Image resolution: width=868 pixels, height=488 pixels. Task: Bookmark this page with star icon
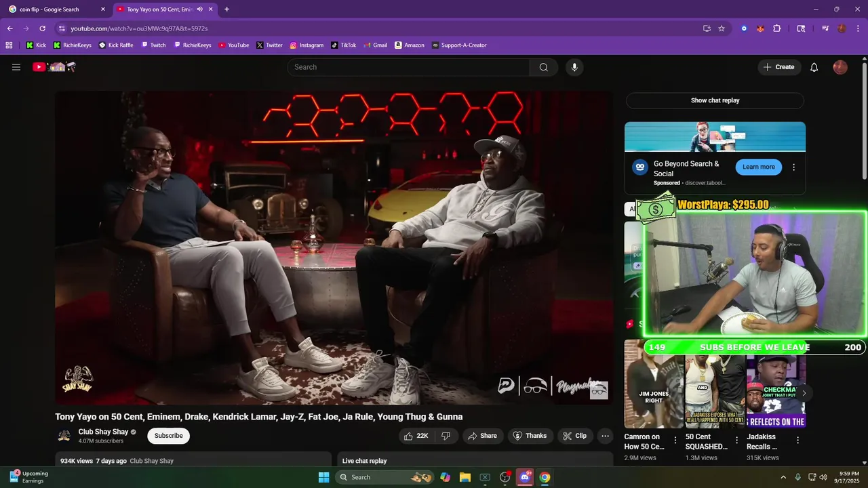point(722,28)
